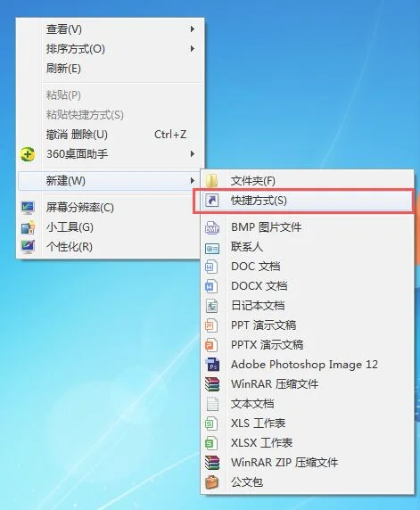Click the 公文包 briefcase icon
The height and width of the screenshot is (510, 420).
[x=212, y=482]
